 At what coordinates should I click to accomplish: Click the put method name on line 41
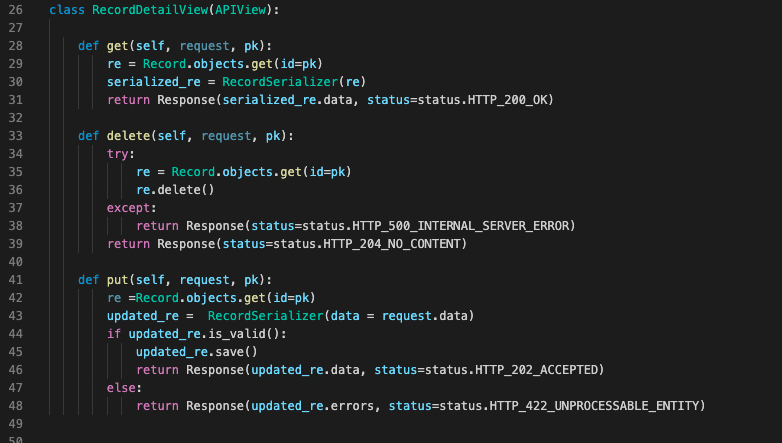(x=117, y=280)
